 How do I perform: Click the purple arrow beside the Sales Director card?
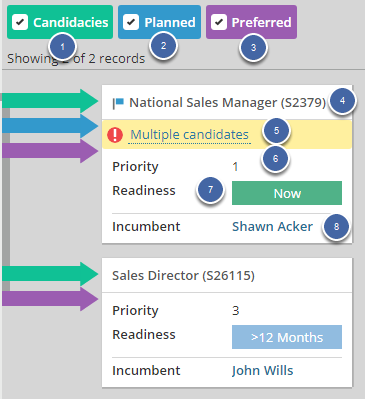click(x=50, y=299)
